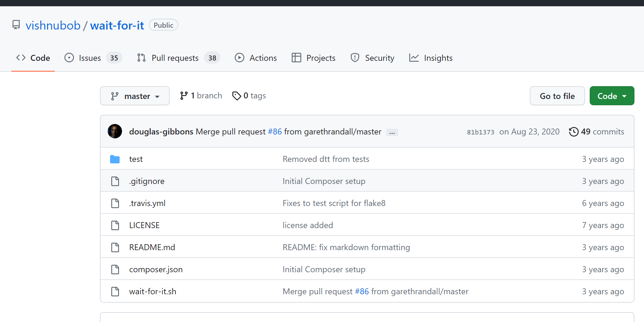Open the master branch dropdown
The height and width of the screenshot is (322, 644).
pyautogui.click(x=135, y=96)
